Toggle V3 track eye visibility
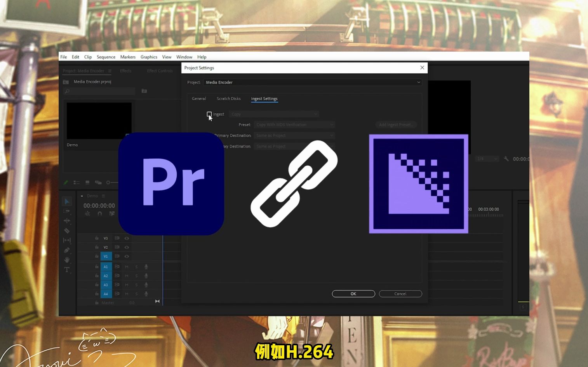588x367 pixels. tap(127, 238)
